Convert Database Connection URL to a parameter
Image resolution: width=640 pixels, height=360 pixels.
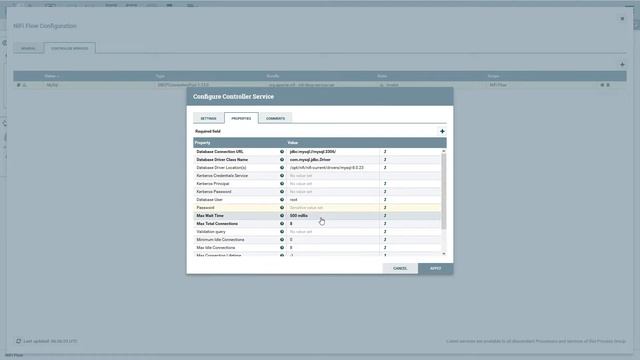click(x=385, y=151)
